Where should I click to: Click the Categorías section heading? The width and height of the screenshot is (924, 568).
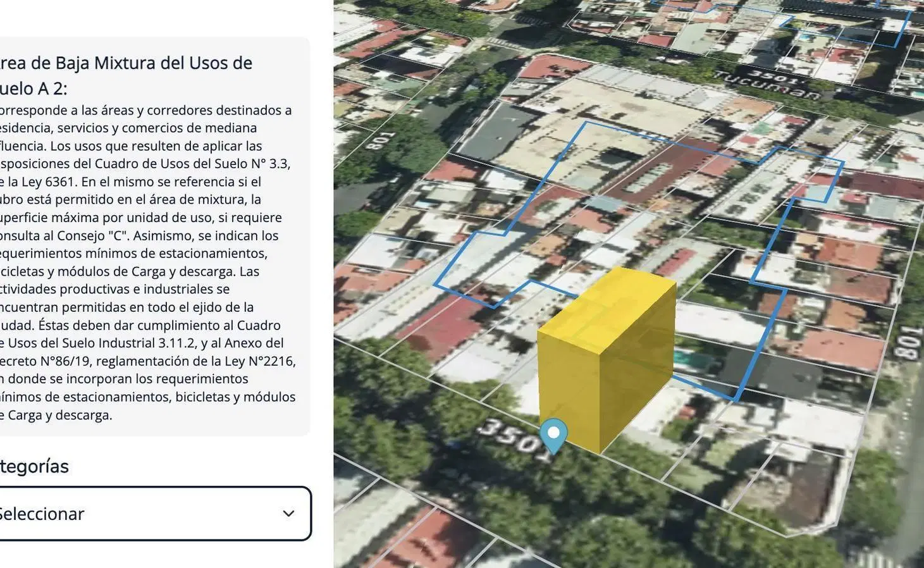(x=34, y=466)
